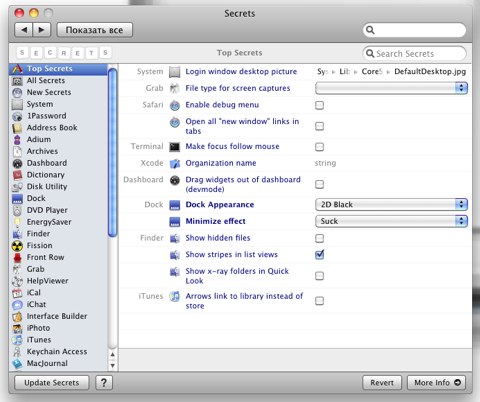The width and height of the screenshot is (480, 402).
Task: Toggle Make focus follow mouse checkbox
Action: pos(319,147)
